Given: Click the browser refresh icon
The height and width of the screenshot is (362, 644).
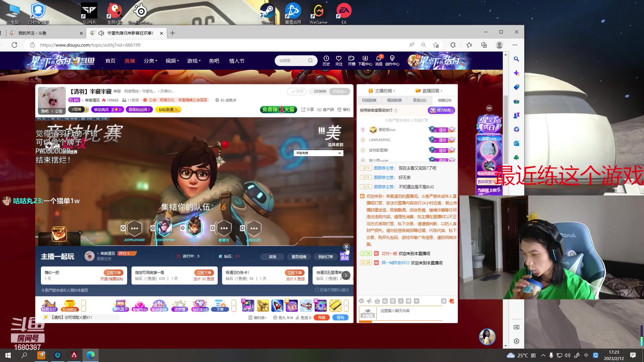Looking at the screenshot, I should click(x=14, y=45).
